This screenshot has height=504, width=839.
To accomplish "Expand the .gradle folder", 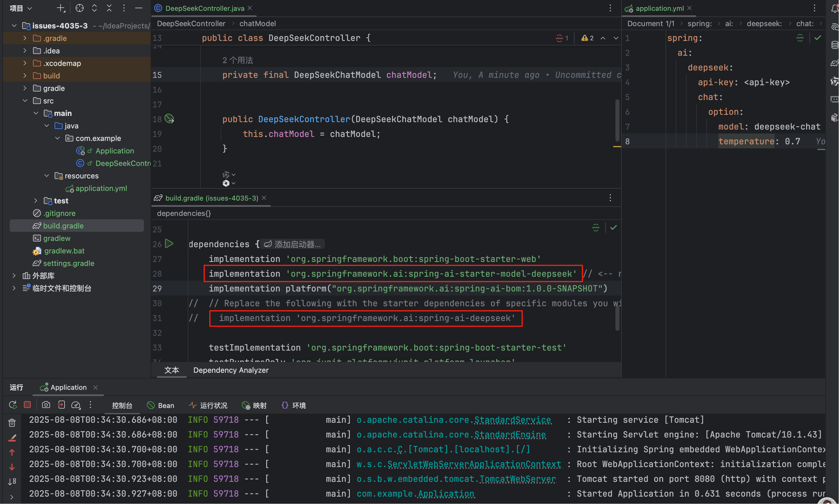I will point(25,38).
